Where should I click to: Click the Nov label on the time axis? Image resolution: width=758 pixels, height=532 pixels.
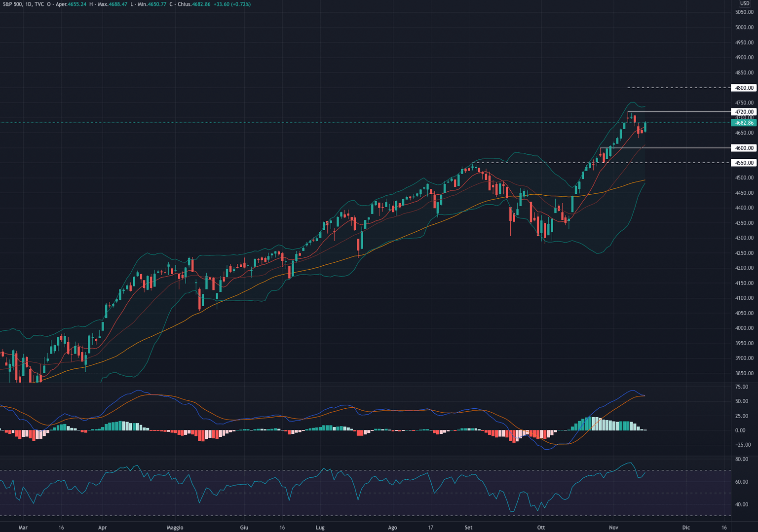tap(615, 528)
